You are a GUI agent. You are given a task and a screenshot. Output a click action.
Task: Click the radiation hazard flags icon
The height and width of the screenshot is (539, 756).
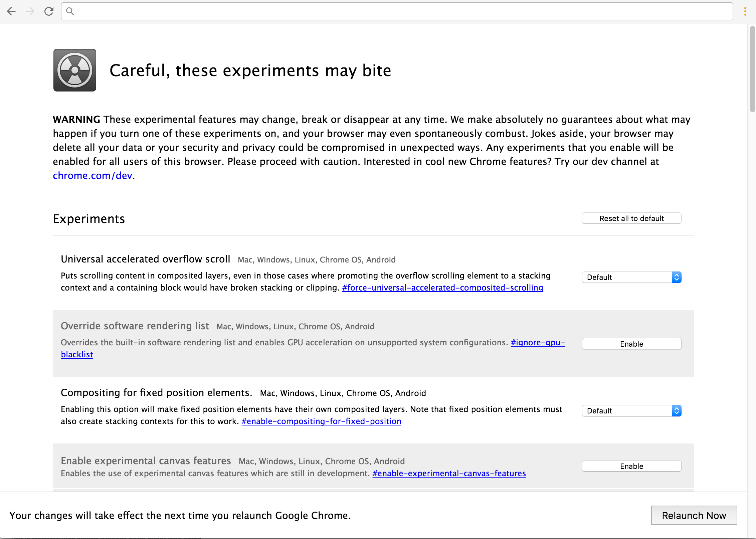pyautogui.click(x=75, y=70)
